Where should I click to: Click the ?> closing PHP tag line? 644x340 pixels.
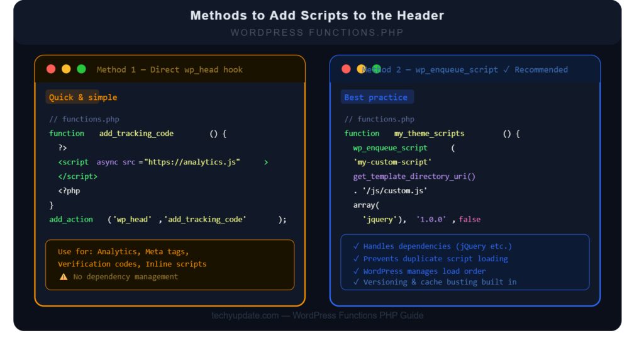pos(62,148)
